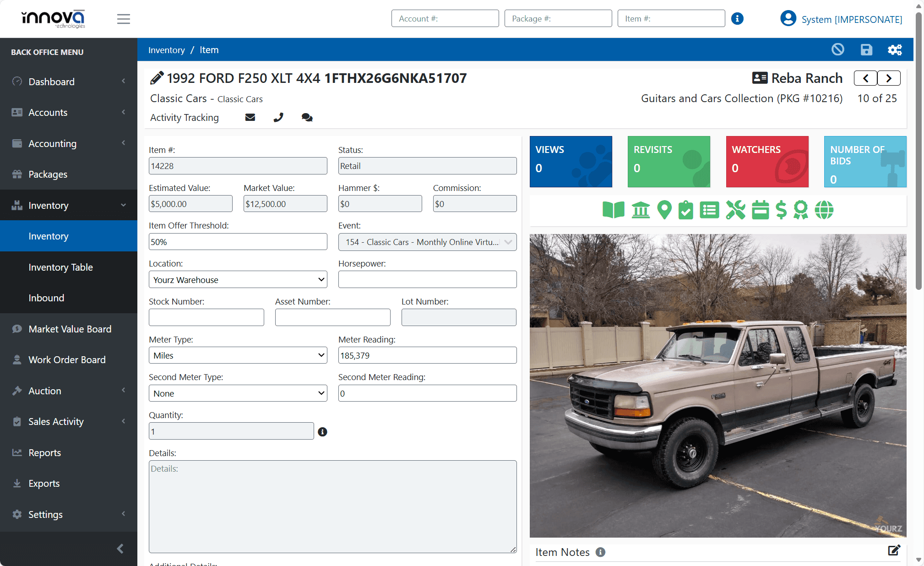
Task: Open Exports in the sidebar
Action: 69,484
